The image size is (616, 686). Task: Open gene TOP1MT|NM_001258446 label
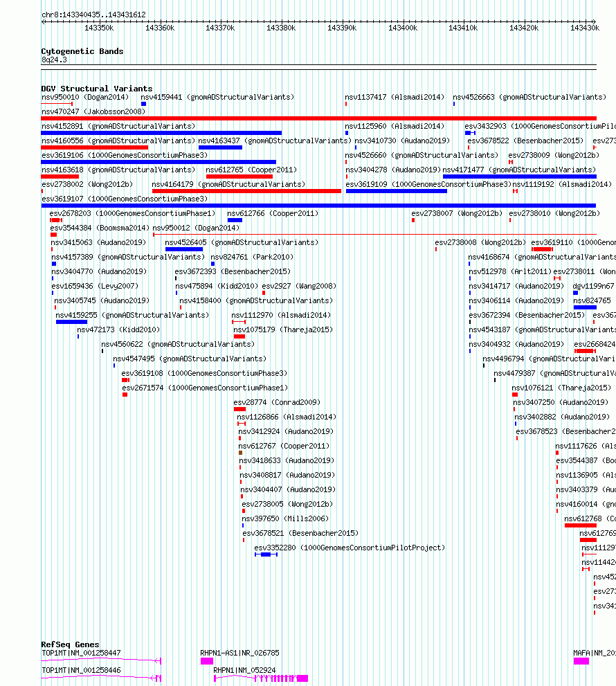tap(82, 670)
